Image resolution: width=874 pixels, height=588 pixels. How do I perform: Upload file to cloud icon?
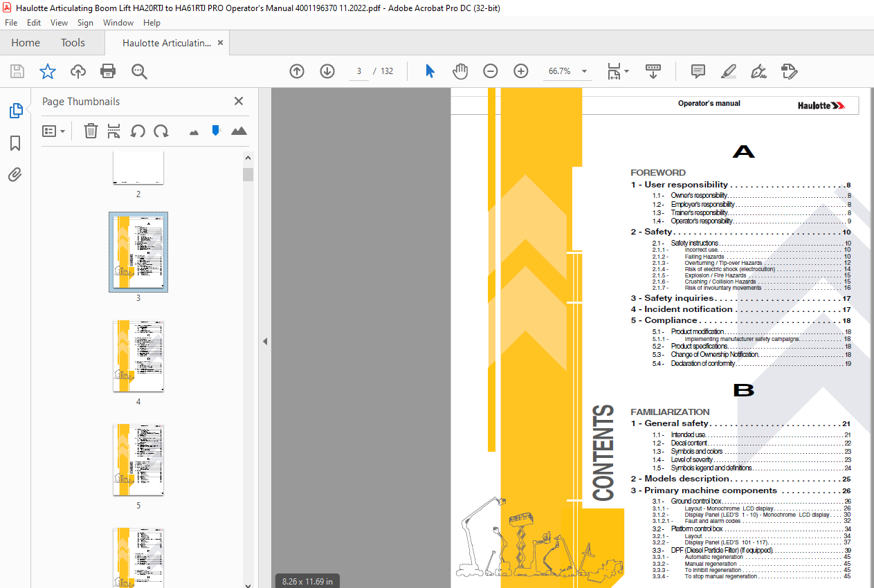(78, 71)
